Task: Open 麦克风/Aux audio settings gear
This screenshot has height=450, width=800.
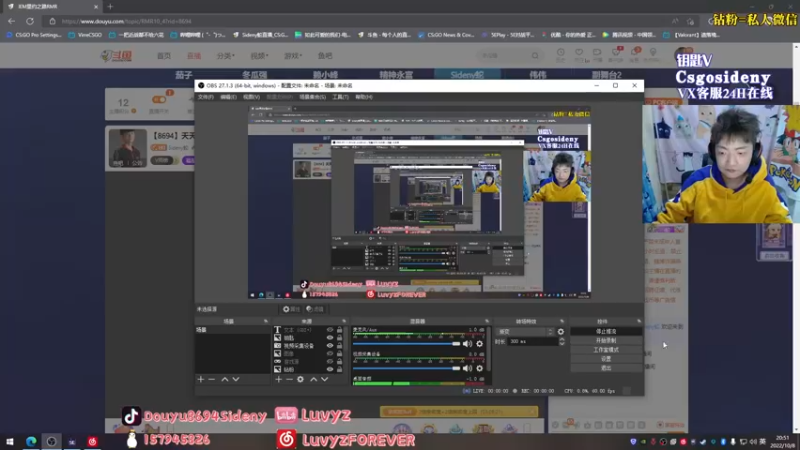Action: pos(479,344)
